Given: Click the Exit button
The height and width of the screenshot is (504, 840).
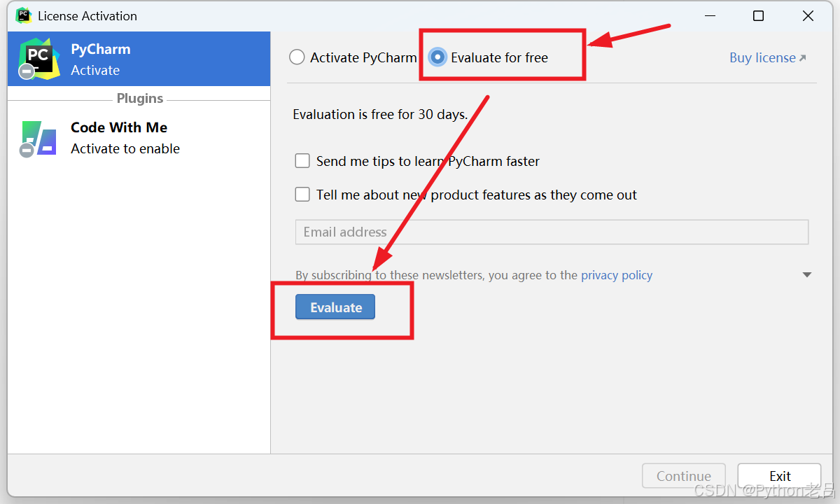Looking at the screenshot, I should tap(780, 476).
